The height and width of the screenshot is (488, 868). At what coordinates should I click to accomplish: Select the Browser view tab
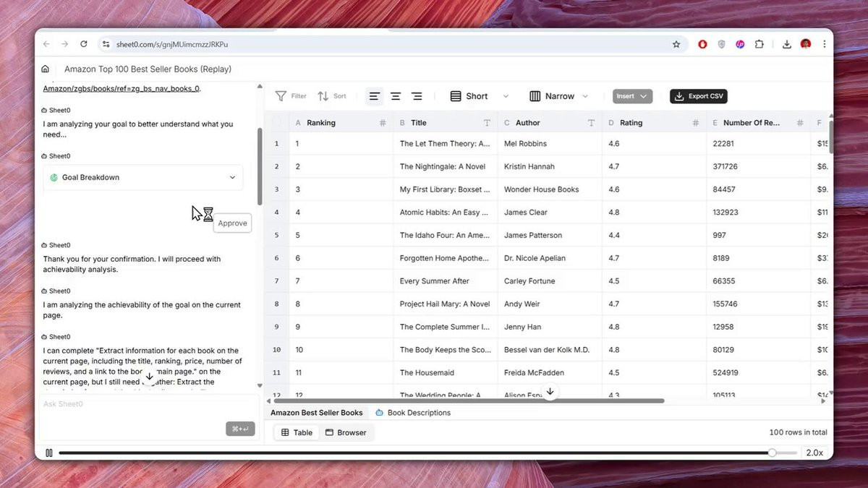[346, 432]
